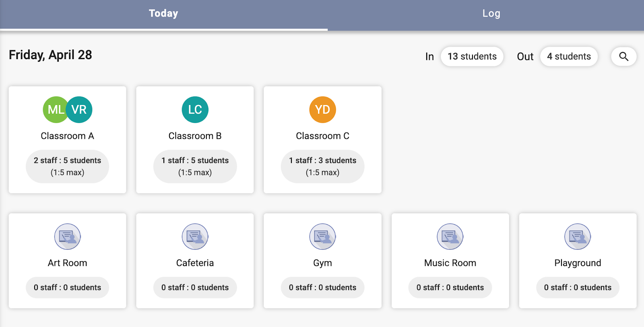Click Classroom C ratio badge
The width and height of the screenshot is (644, 327).
[322, 166]
